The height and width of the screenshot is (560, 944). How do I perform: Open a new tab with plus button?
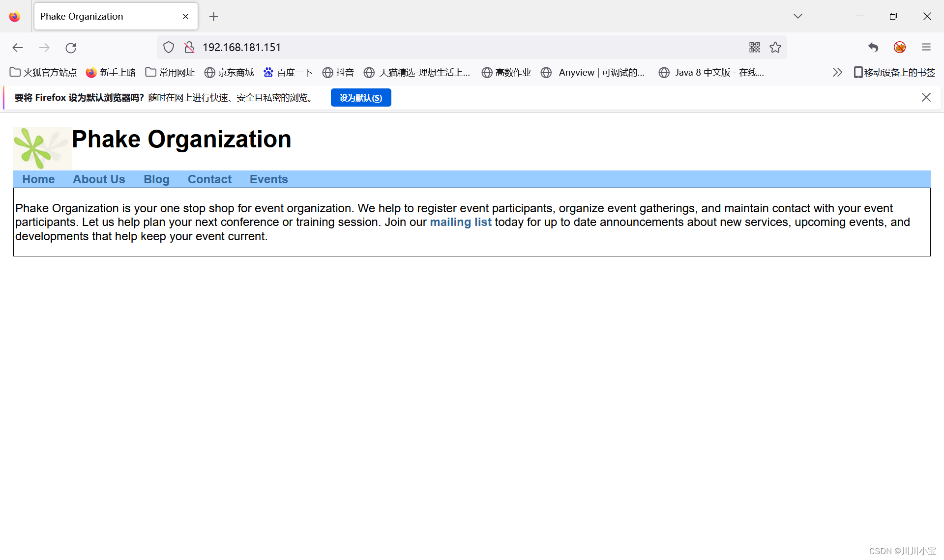[213, 17]
